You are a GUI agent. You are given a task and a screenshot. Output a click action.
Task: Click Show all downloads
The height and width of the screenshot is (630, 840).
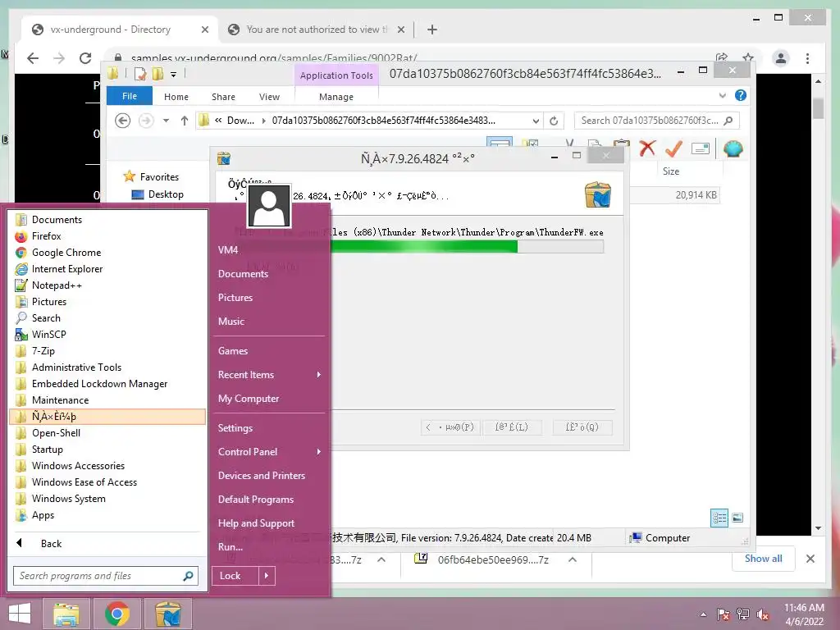764,558
